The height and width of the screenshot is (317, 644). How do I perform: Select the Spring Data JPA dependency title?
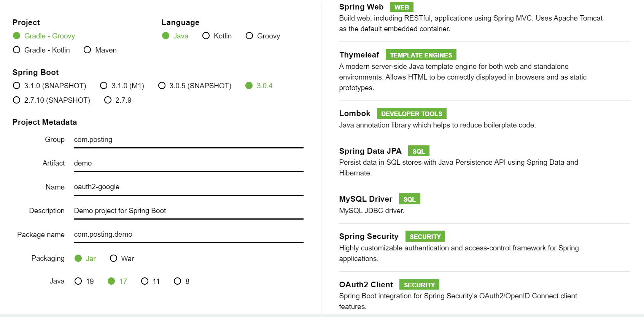370,151
